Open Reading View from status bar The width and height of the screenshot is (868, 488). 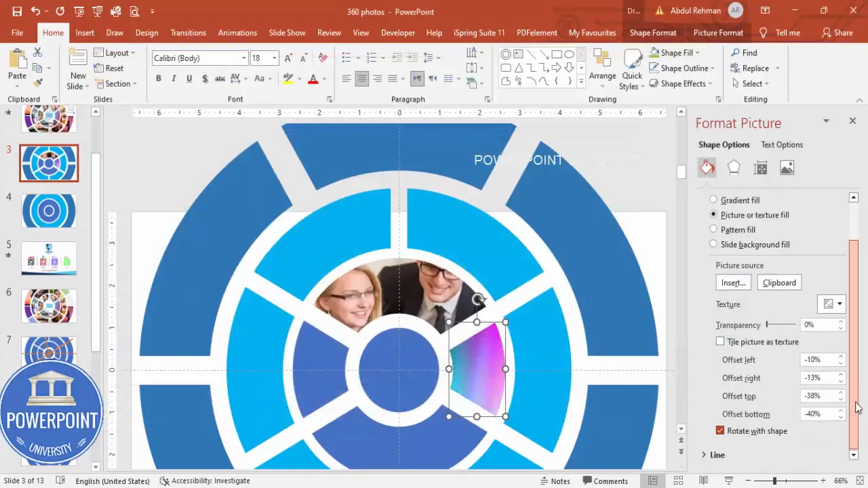[703, 481]
